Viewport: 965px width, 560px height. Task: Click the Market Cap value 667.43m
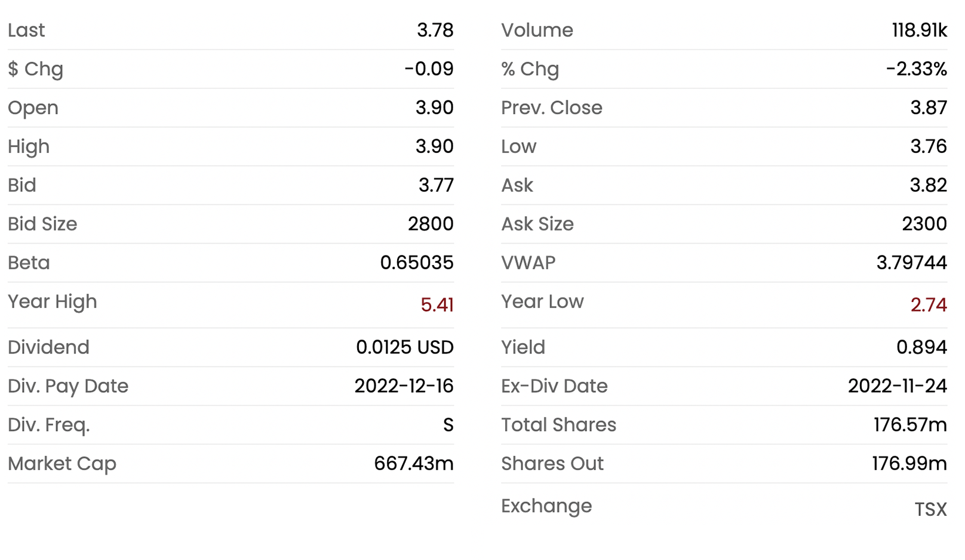413,464
